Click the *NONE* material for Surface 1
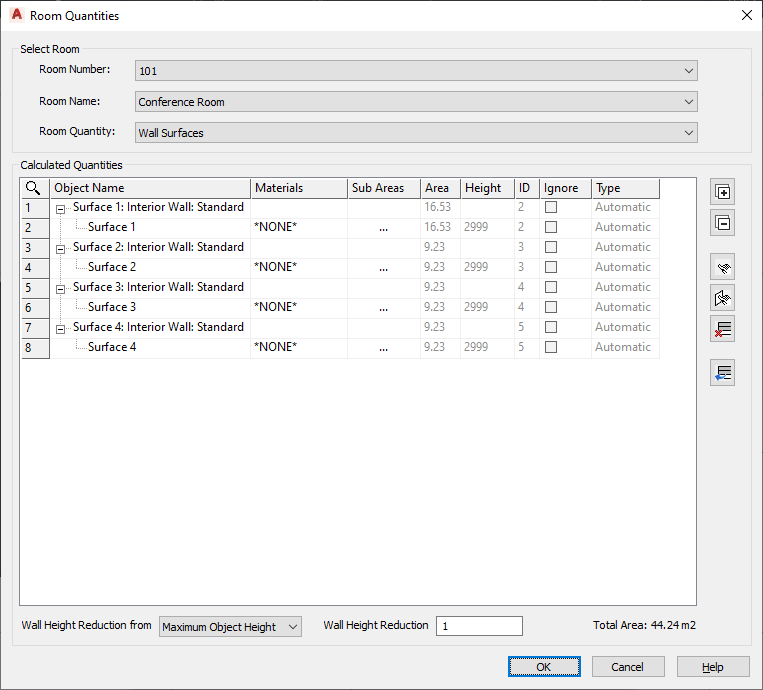The height and width of the screenshot is (690, 763). pyautogui.click(x=275, y=227)
